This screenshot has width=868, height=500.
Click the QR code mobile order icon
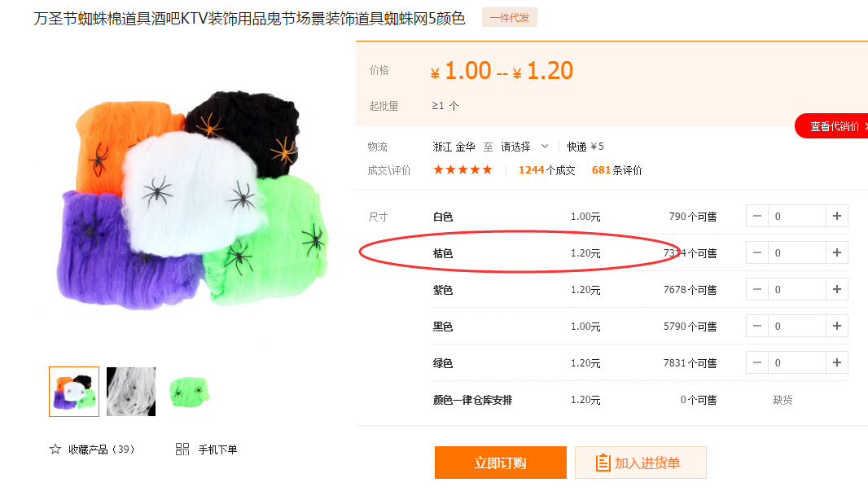[x=182, y=449]
